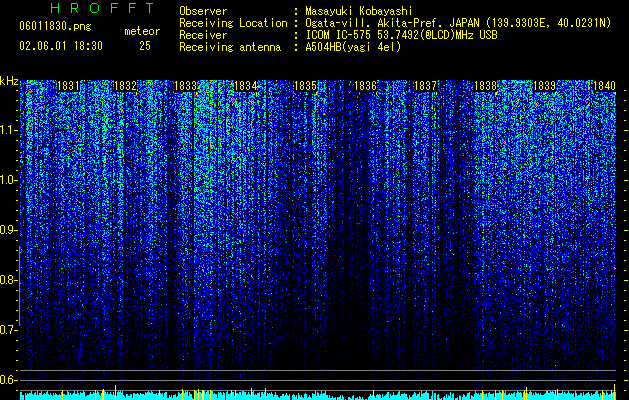
Task: Click the 0.8 frequency axis label
Action: tap(8, 280)
